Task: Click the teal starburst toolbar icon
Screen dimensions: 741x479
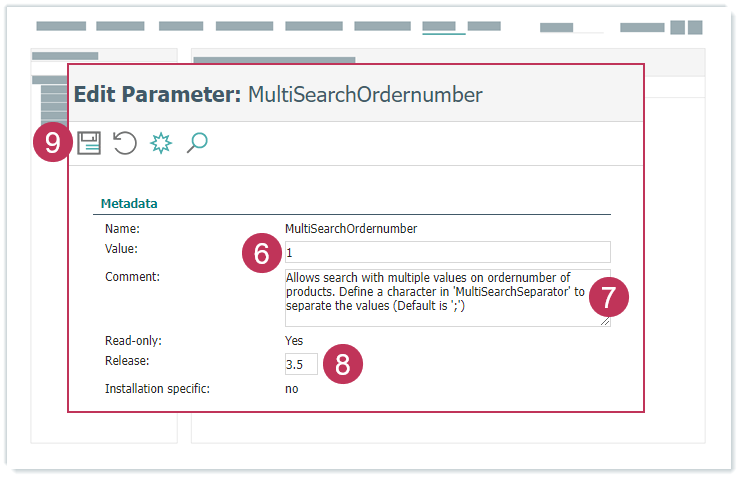Action: pos(160,143)
